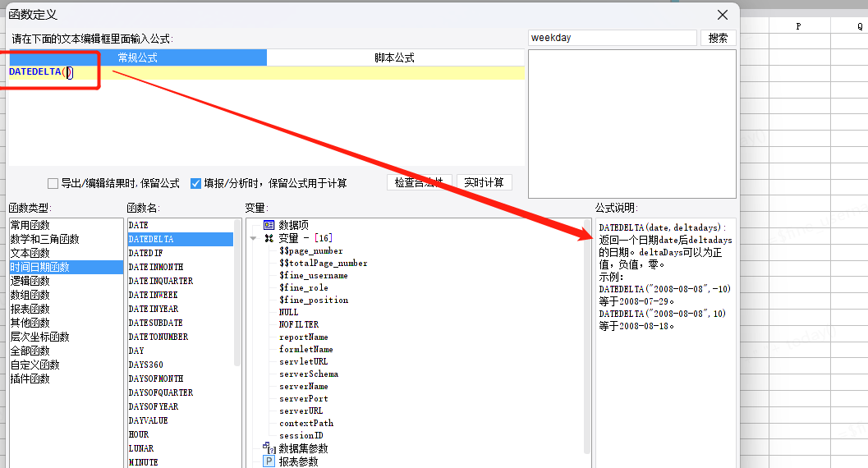Select the $$totalPage_number variable

point(324,264)
